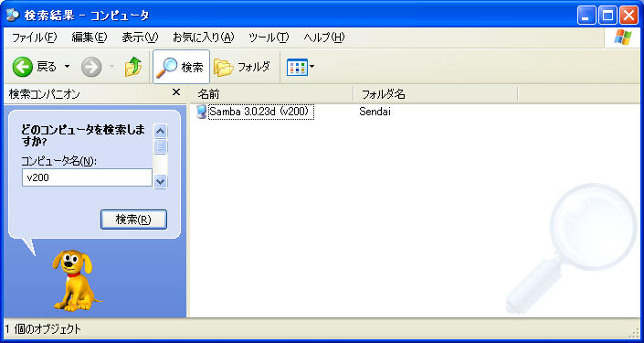This screenshot has height=343, width=644.
Task: Click the green Back arrow icon
Action: 22,67
